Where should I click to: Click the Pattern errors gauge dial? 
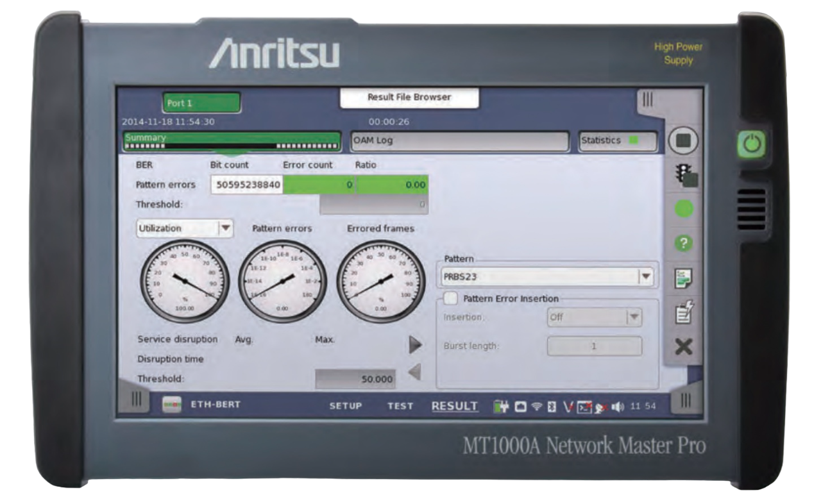(282, 281)
